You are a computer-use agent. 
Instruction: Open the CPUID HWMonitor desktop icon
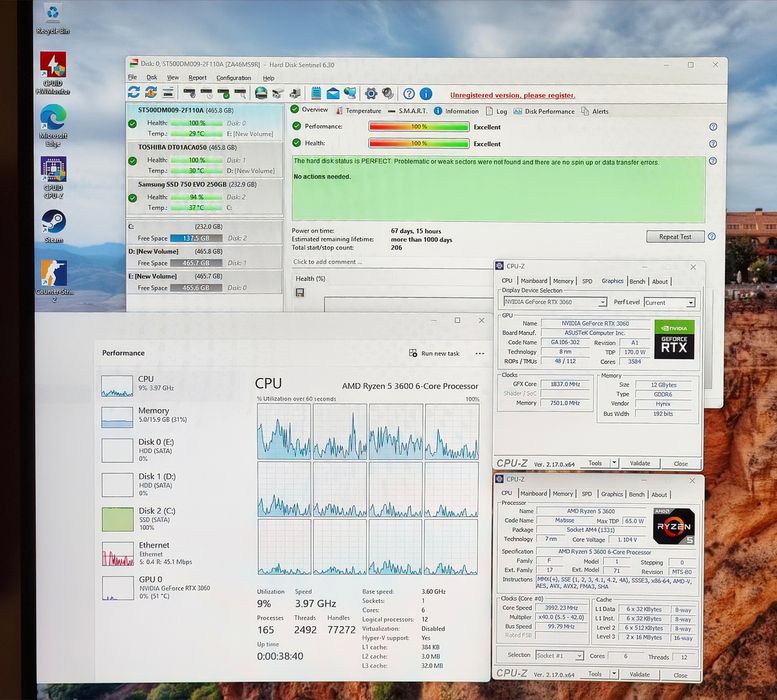click(x=53, y=73)
